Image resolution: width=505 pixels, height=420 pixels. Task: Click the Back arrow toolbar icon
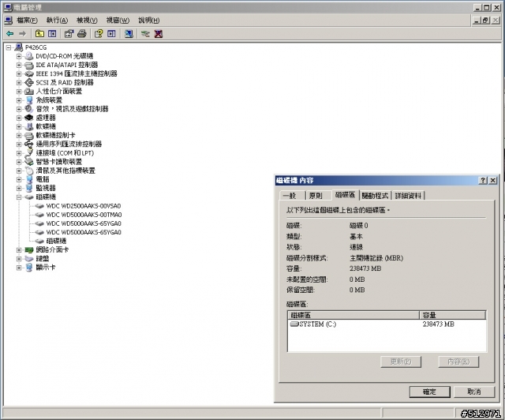click(9, 34)
